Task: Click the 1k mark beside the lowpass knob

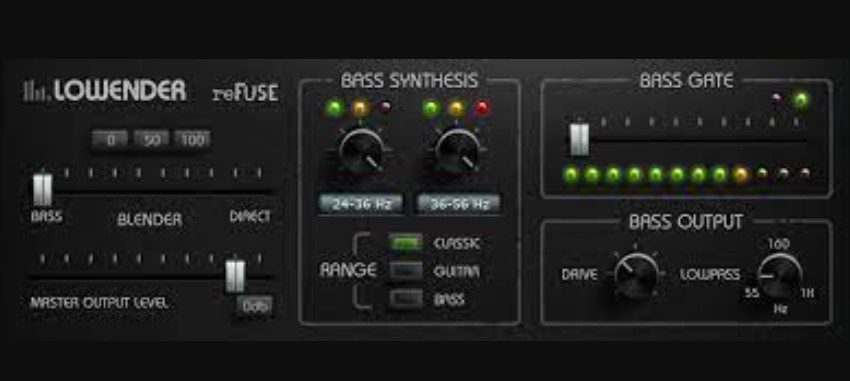Action: pyautogui.click(x=807, y=294)
